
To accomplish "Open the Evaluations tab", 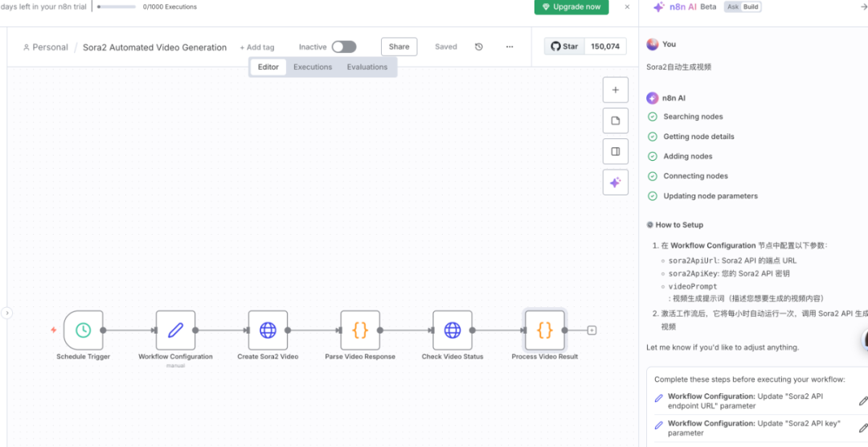I will pyautogui.click(x=366, y=67).
